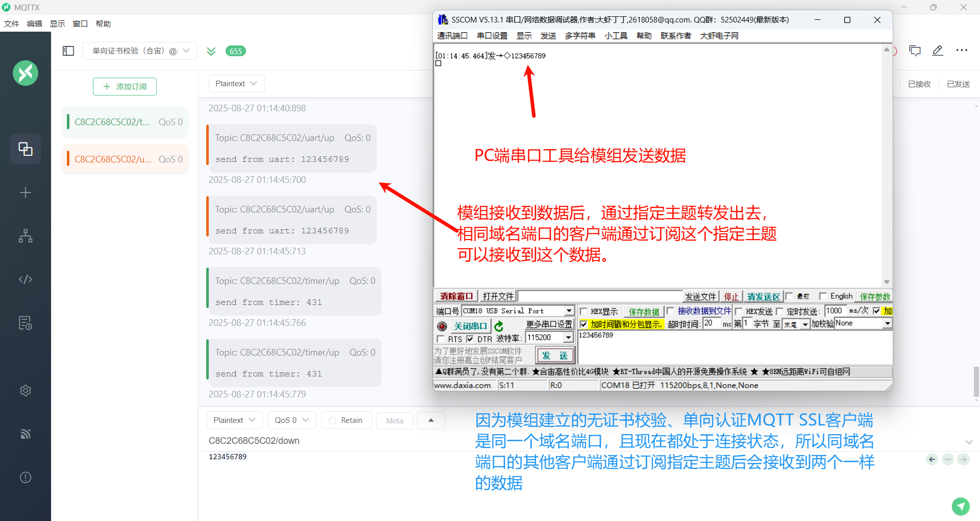Open the MQTTX Viewer topic tree icon
980x521 pixels.
click(26, 236)
